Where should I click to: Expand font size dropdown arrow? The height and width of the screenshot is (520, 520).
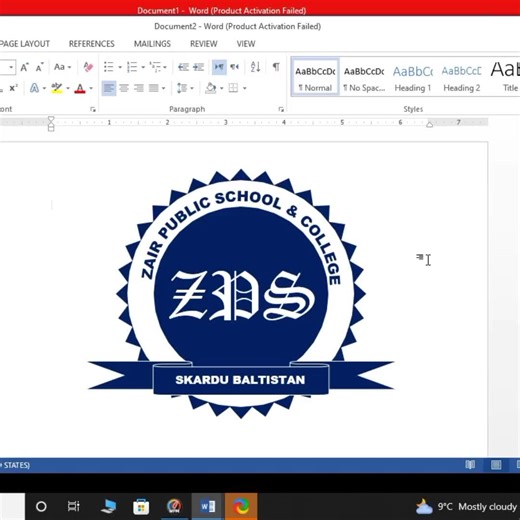point(11,67)
